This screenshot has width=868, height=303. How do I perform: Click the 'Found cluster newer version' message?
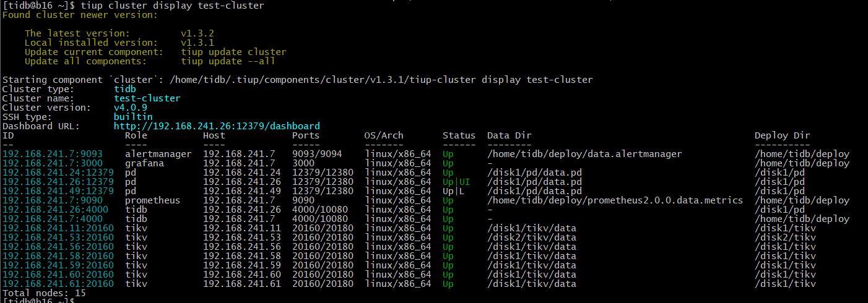[x=80, y=15]
